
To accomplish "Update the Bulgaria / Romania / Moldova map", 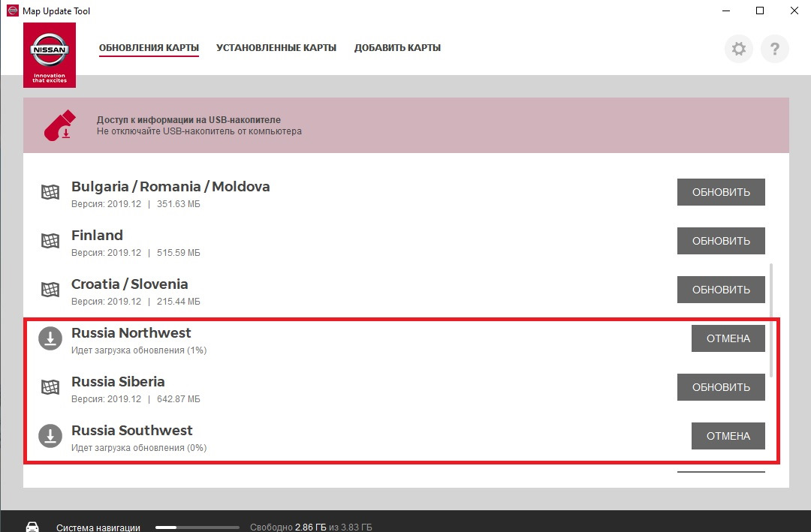I will point(721,192).
